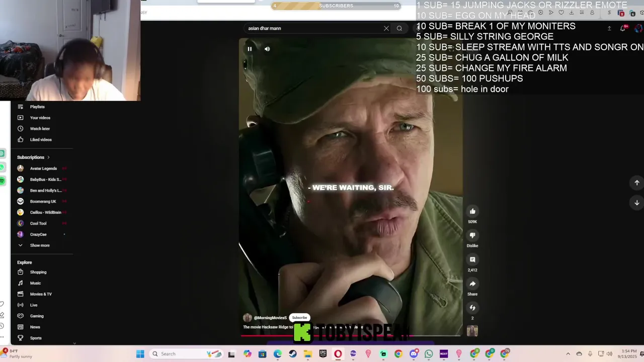This screenshot has width=644, height=362.
Task: Go to previous Short with up arrow
Action: point(636,183)
